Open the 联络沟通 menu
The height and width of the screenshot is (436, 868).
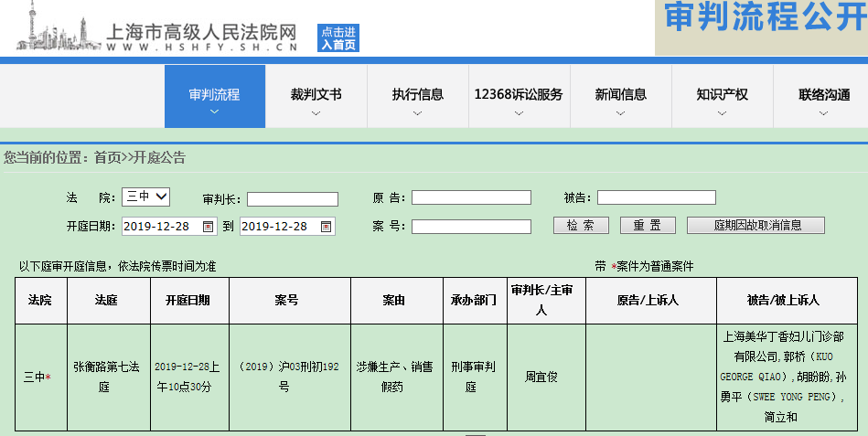(824, 95)
